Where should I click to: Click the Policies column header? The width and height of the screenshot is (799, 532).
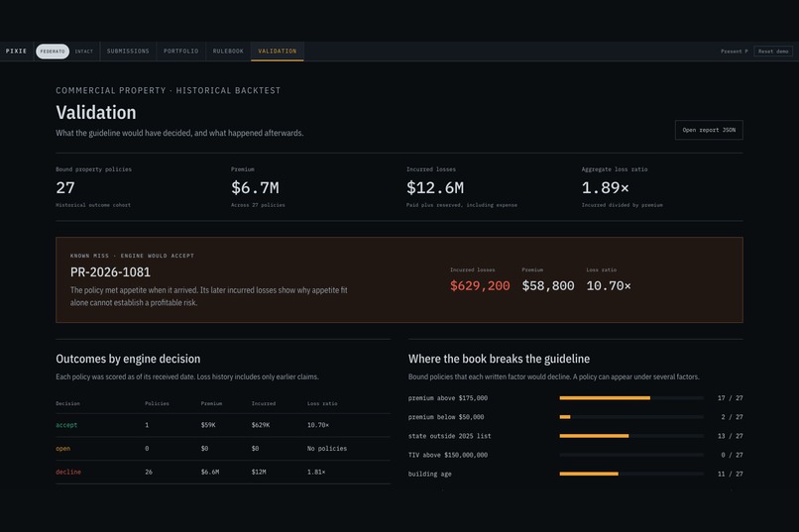(x=157, y=404)
